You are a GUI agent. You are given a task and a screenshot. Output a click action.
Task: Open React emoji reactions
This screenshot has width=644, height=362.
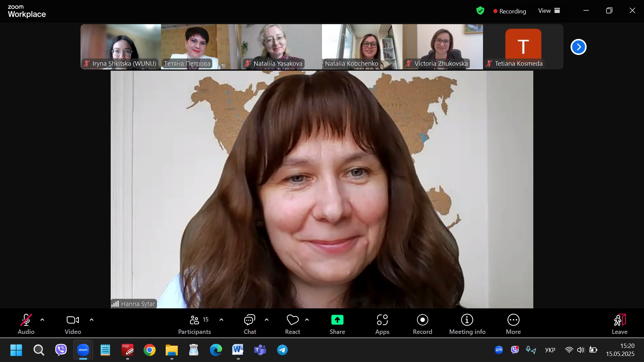pyautogui.click(x=292, y=324)
